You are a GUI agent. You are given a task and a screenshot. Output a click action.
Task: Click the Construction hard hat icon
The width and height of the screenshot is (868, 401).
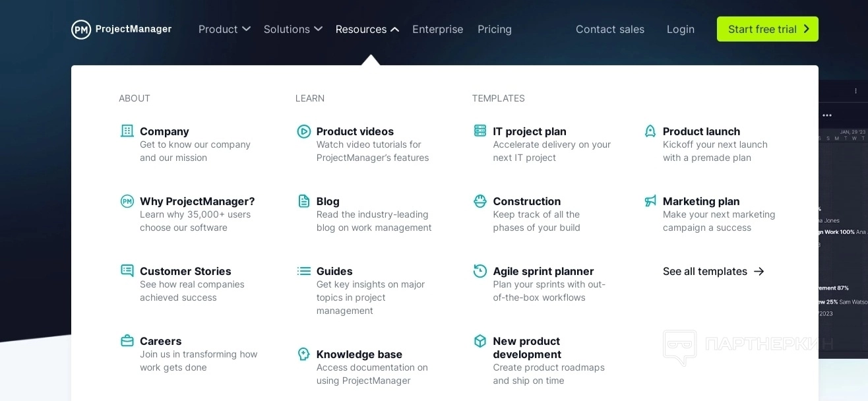click(x=480, y=201)
